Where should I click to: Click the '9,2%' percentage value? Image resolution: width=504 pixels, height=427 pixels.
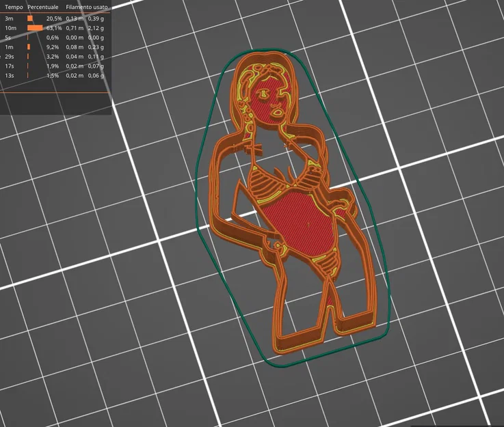(x=53, y=47)
